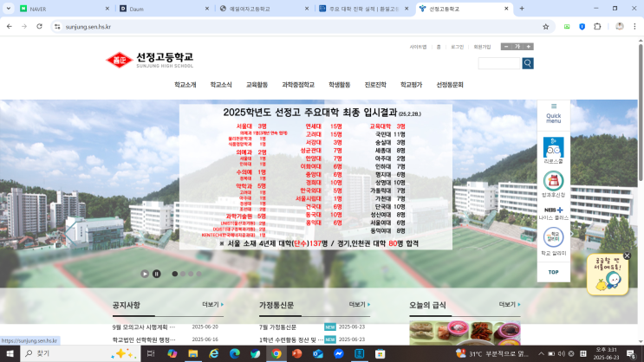Open File Explorer from taskbar
The width and height of the screenshot is (644, 362).
193,353
